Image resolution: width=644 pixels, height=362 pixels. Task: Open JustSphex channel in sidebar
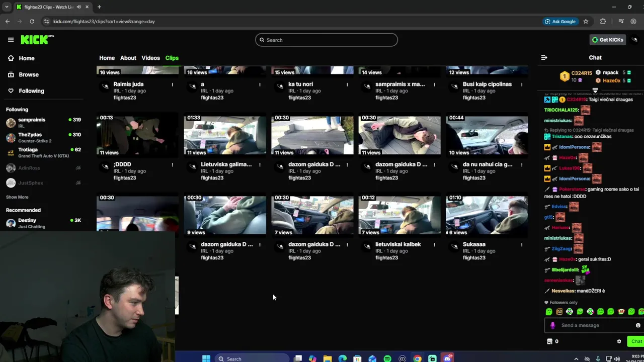point(44,183)
